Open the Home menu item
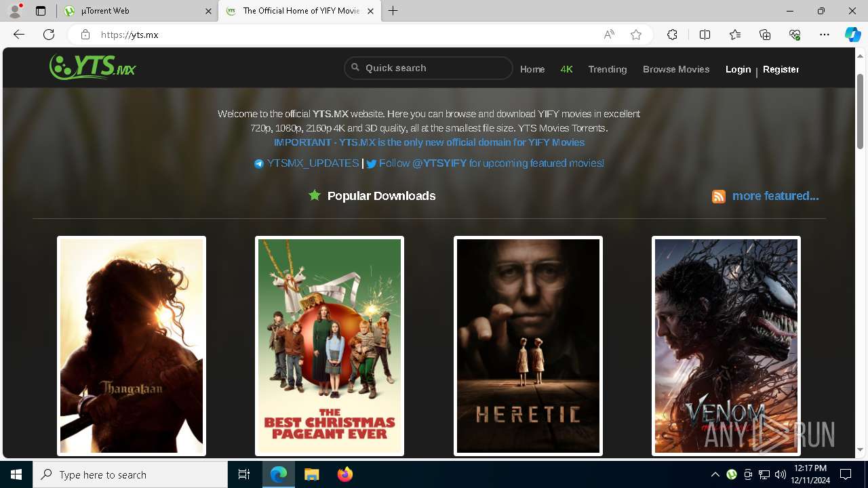 pos(532,69)
